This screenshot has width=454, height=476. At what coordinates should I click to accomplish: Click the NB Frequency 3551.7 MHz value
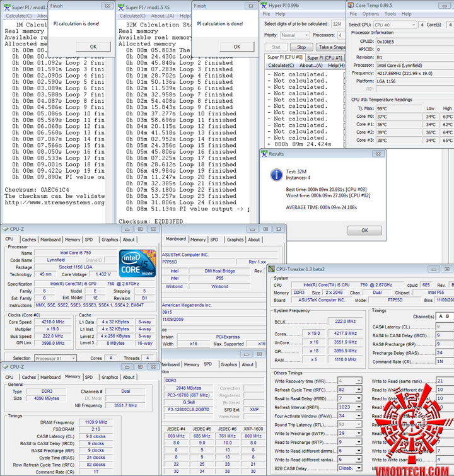[x=125, y=405]
